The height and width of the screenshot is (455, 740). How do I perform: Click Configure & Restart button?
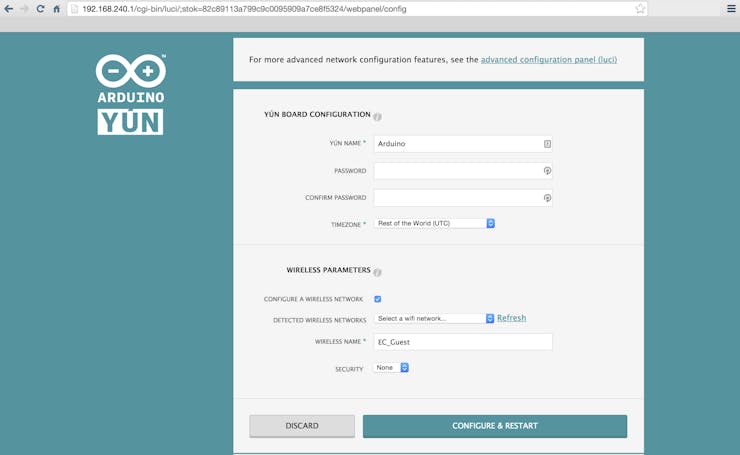coord(495,426)
